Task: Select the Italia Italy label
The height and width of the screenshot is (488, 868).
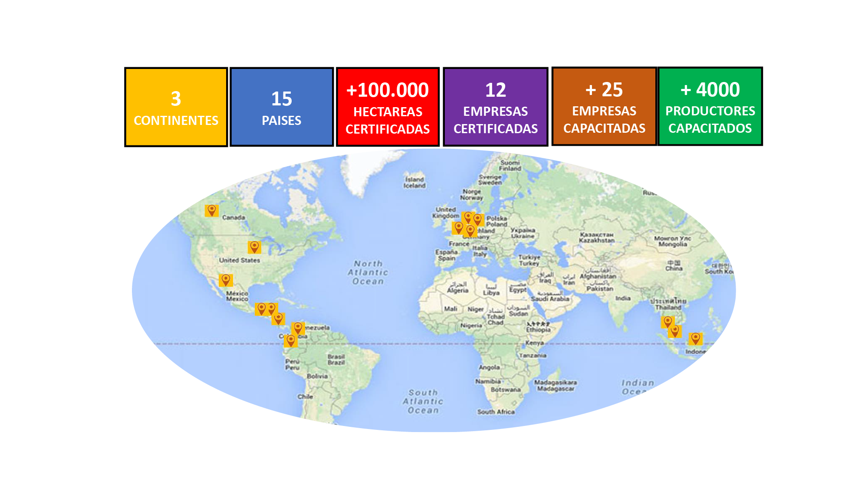Action: tap(480, 251)
